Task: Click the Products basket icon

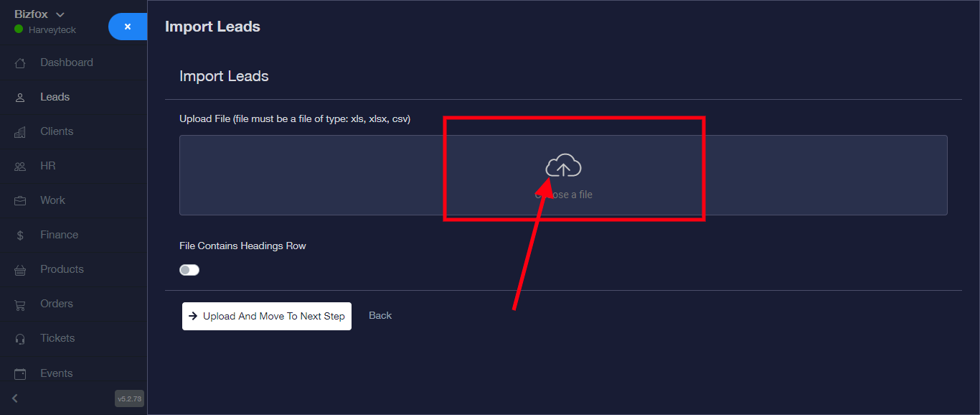Action: coord(20,270)
